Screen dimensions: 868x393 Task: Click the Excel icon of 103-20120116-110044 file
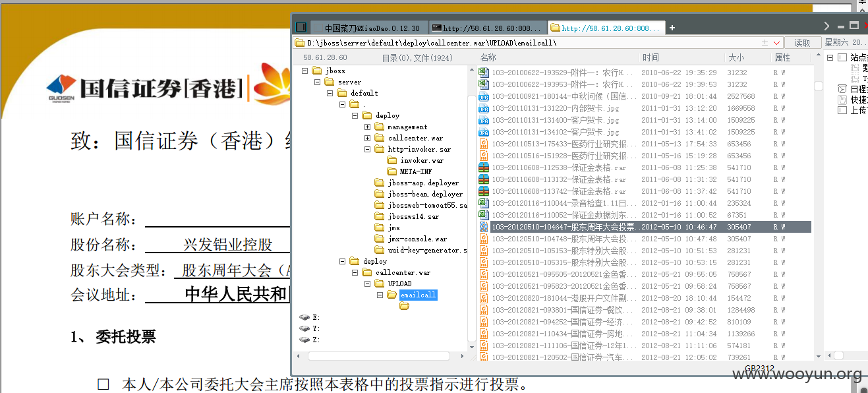point(483,203)
